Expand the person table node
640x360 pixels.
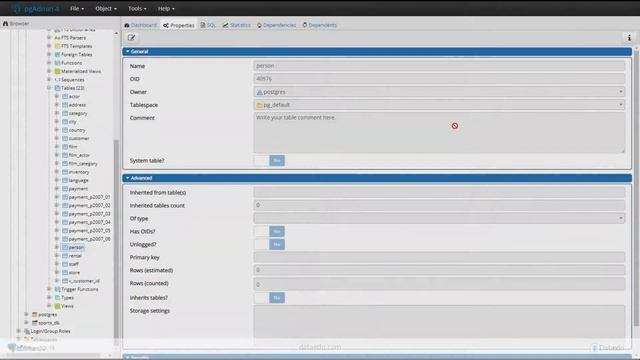57,247
